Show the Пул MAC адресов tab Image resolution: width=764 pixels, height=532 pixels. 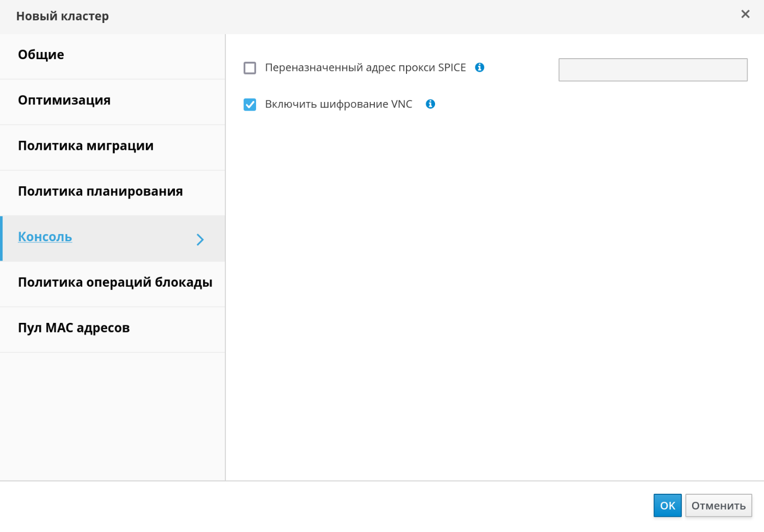[74, 328]
